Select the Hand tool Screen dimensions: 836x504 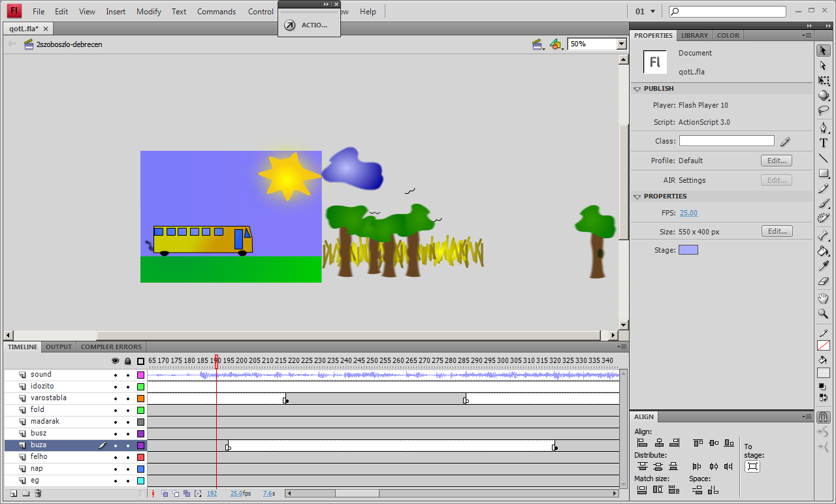click(824, 298)
